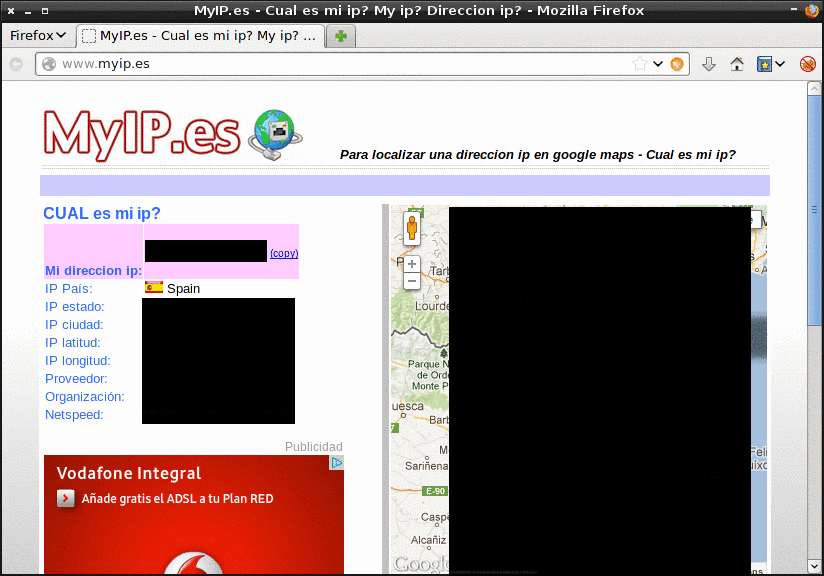
Task: Click the AdChoices icon on Vodafone ad
Action: [x=336, y=462]
